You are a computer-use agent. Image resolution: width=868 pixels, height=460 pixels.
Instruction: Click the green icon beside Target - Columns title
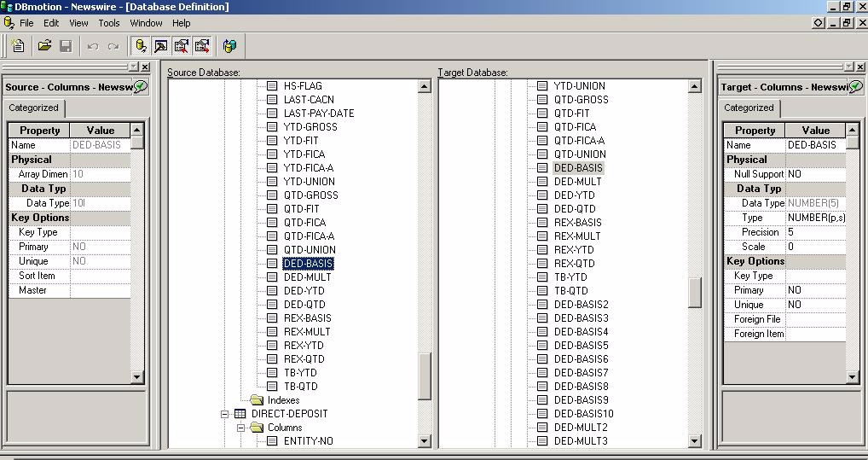pos(857,86)
